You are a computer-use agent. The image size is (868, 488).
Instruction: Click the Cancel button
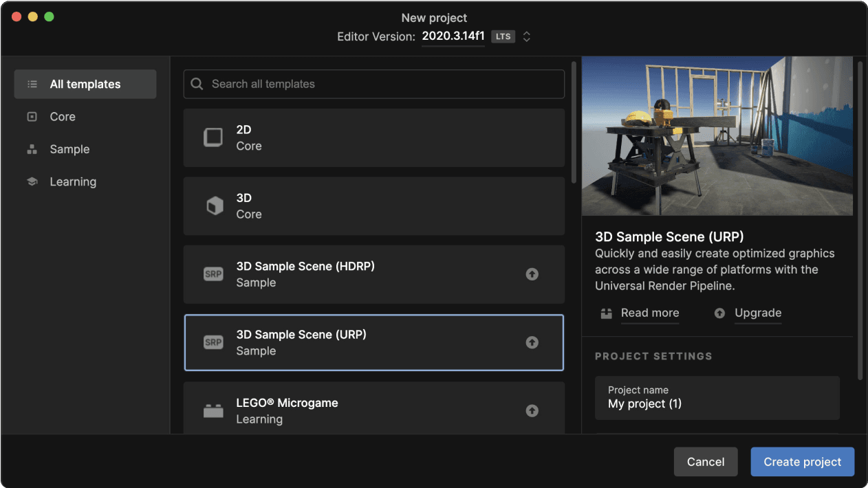706,462
